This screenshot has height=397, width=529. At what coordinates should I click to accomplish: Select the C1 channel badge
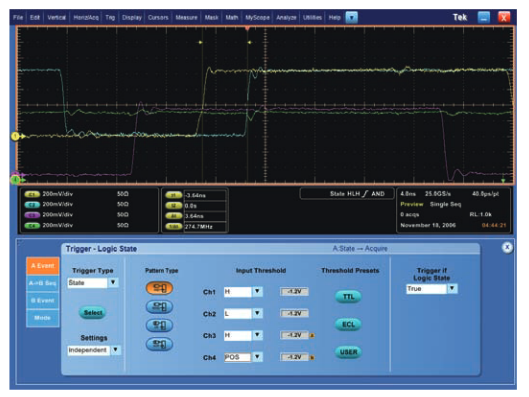[x=32, y=195]
